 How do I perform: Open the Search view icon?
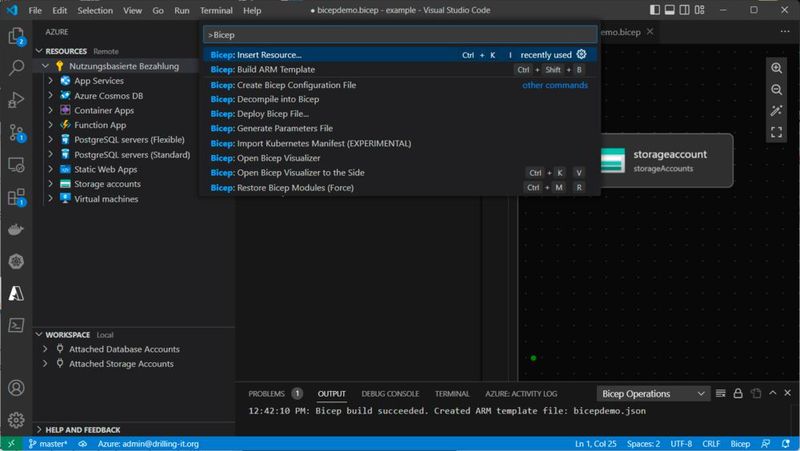point(16,69)
